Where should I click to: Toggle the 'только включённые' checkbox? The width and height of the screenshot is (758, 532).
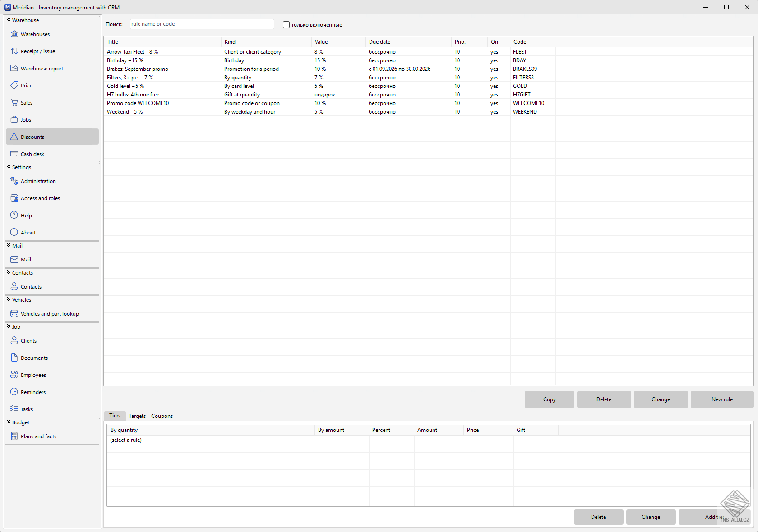pyautogui.click(x=286, y=25)
